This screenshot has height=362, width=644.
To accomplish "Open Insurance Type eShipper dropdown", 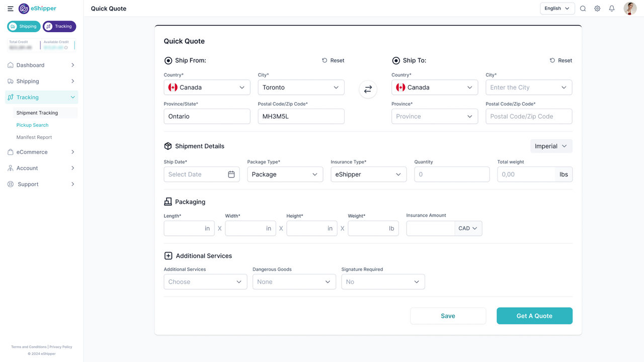I will pyautogui.click(x=369, y=174).
